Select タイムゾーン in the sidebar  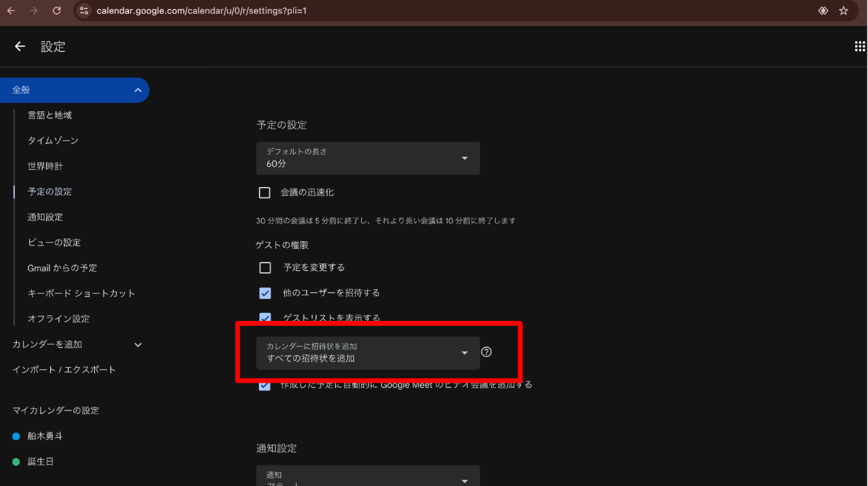[53, 140]
